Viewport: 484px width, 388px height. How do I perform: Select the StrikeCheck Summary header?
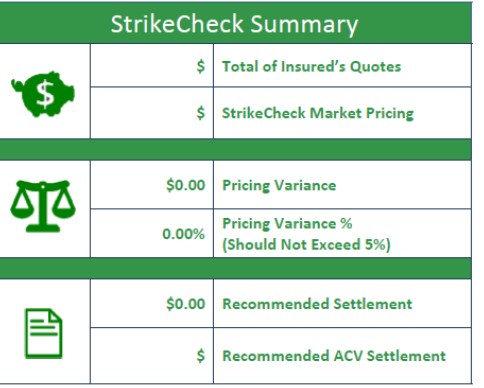click(x=235, y=23)
